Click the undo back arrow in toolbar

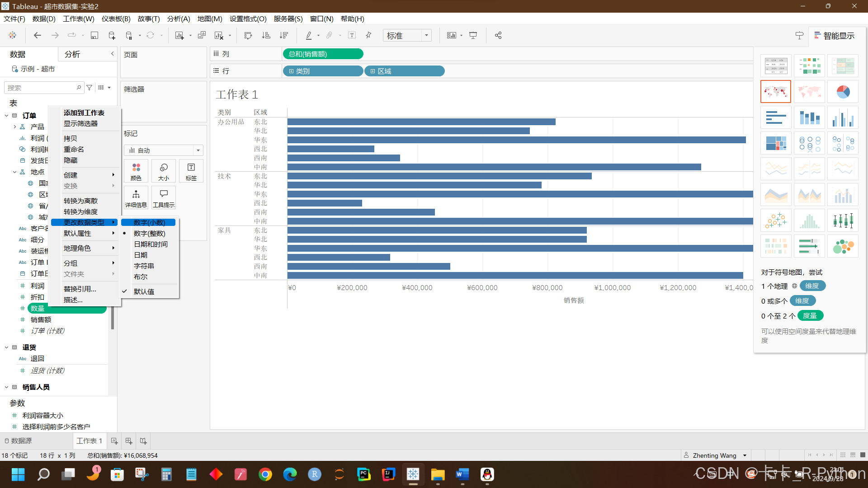[38, 35]
